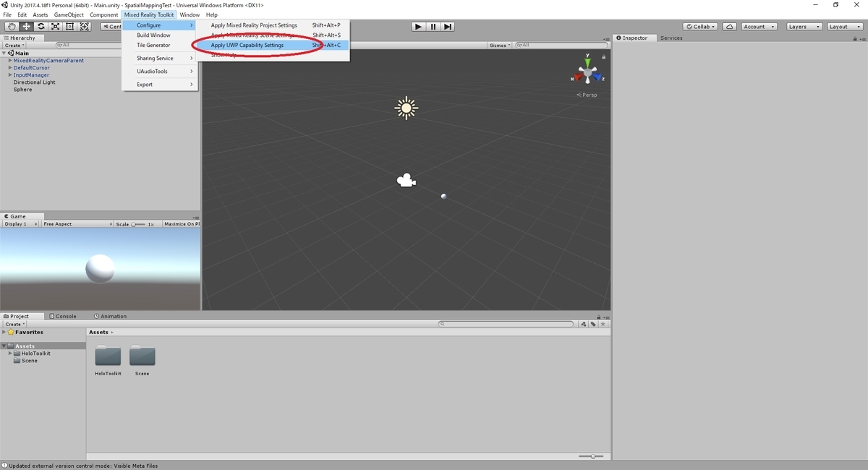Image resolution: width=868 pixels, height=470 pixels.
Task: Select the Scene folder in Project tree
Action: click(x=29, y=360)
